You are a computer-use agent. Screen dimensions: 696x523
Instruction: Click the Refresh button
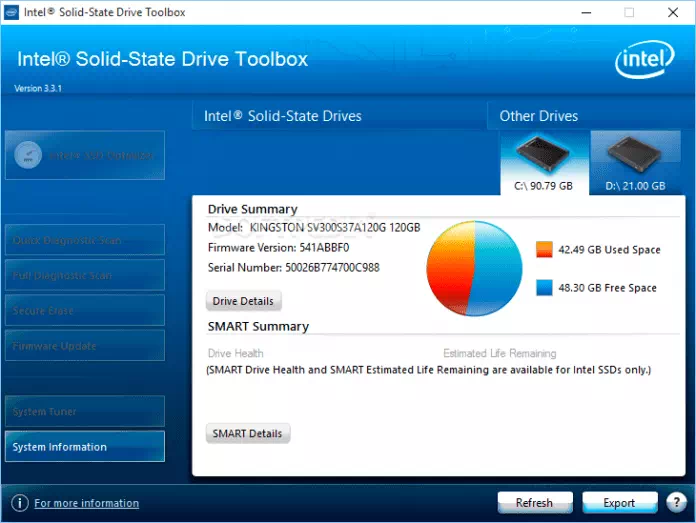534,503
